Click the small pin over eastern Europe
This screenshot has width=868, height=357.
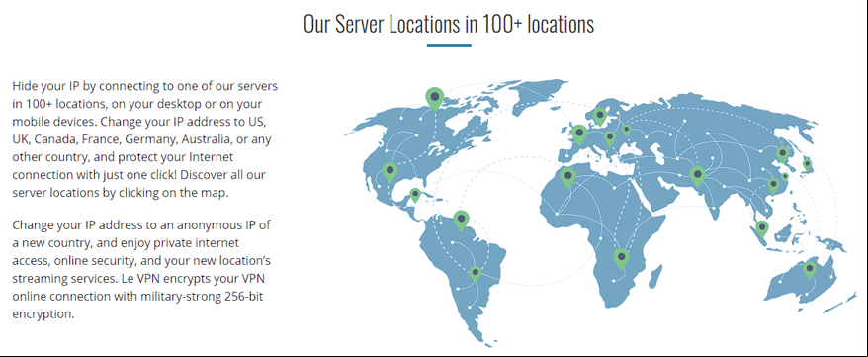click(626, 131)
